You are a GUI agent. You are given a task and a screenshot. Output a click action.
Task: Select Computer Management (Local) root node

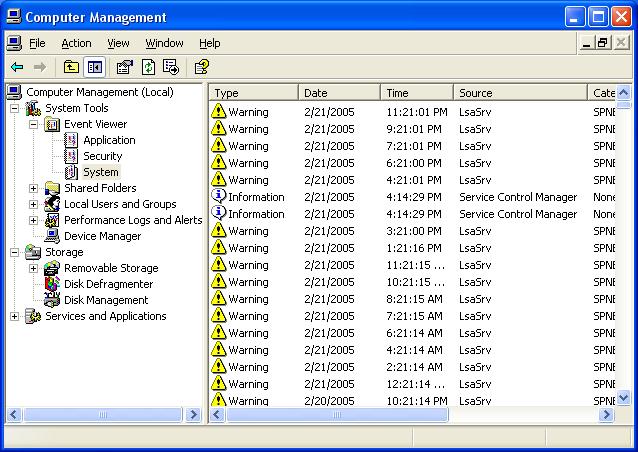pos(100,92)
